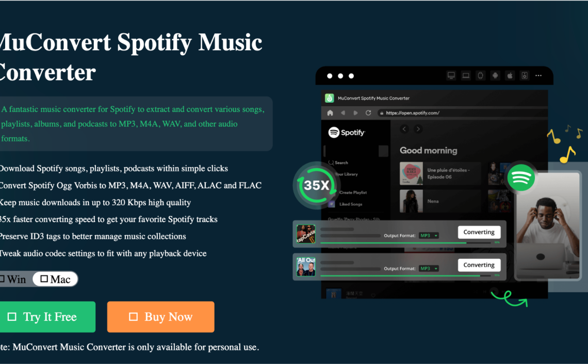Image resolution: width=588 pixels, height=364 pixels.
Task: Click the home icon in converter toolbar
Action: click(330, 113)
